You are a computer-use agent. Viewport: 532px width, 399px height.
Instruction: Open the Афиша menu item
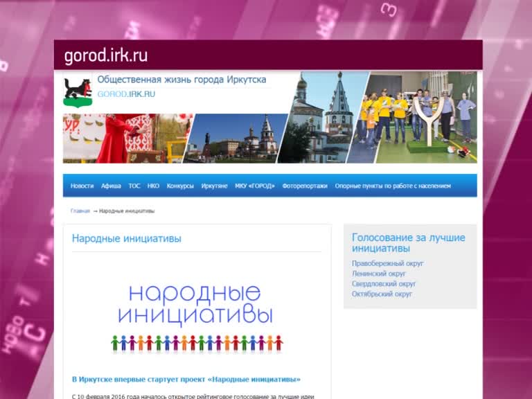click(111, 186)
